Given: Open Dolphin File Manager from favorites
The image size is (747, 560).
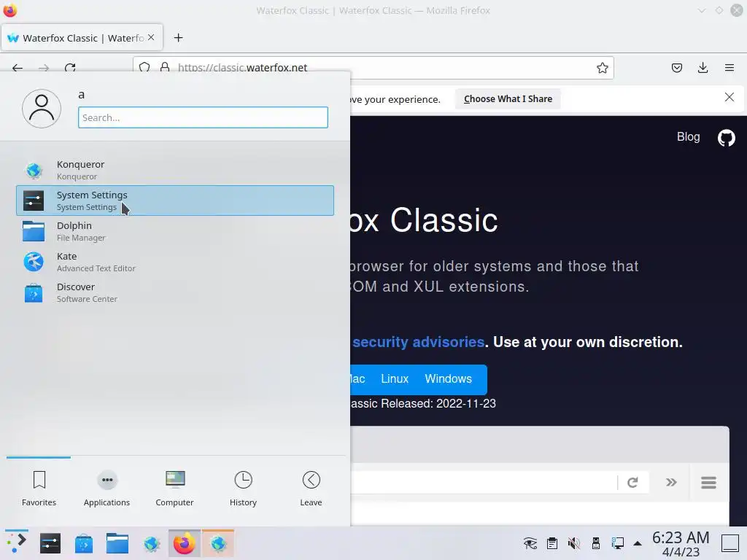Looking at the screenshot, I should (x=175, y=231).
